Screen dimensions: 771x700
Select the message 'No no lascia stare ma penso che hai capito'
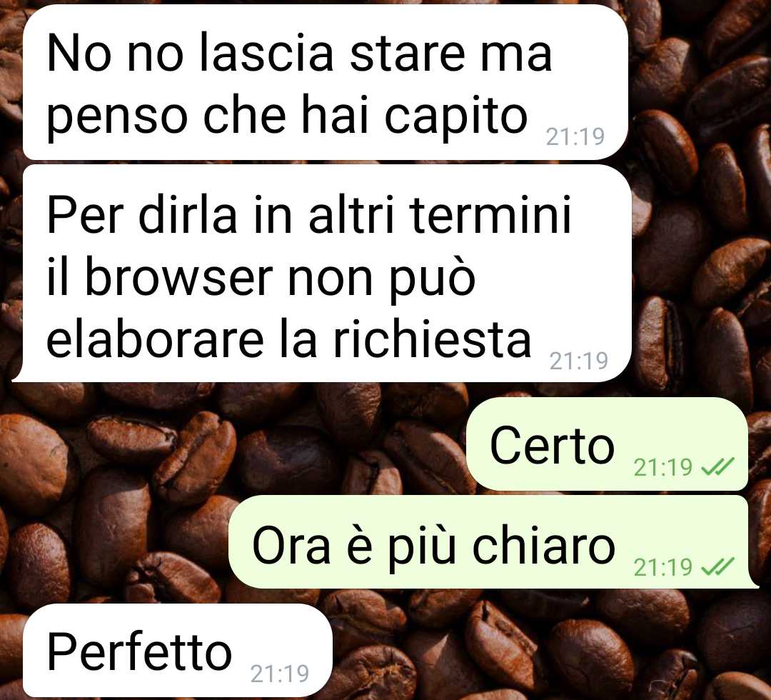pyautogui.click(x=325, y=82)
